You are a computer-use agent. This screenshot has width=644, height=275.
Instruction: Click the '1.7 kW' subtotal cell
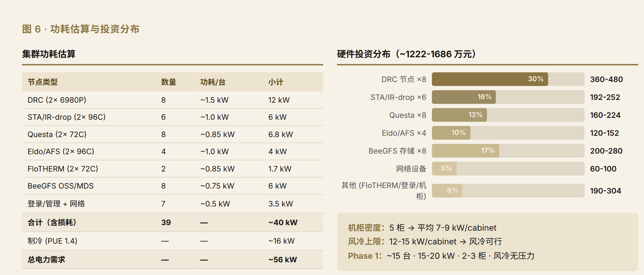point(280,169)
